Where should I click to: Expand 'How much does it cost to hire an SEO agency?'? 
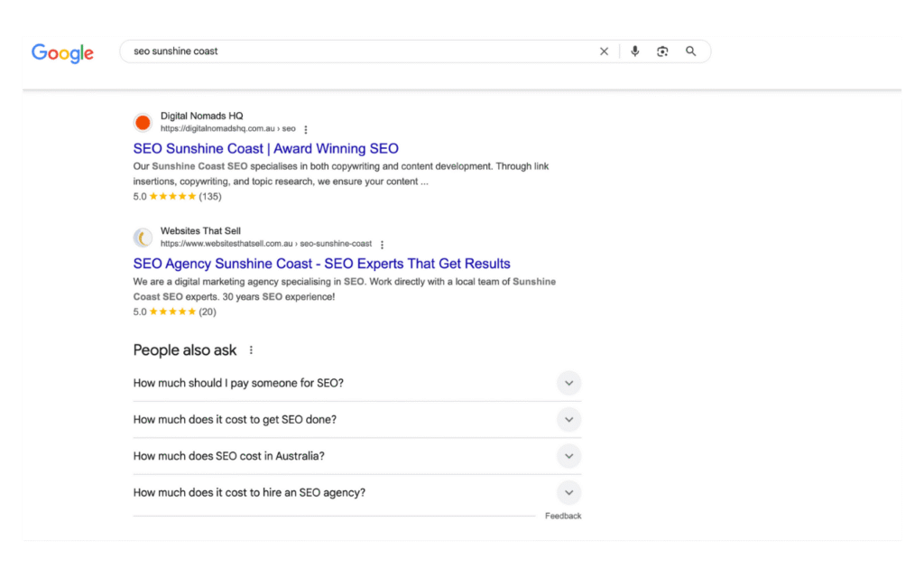click(357, 493)
